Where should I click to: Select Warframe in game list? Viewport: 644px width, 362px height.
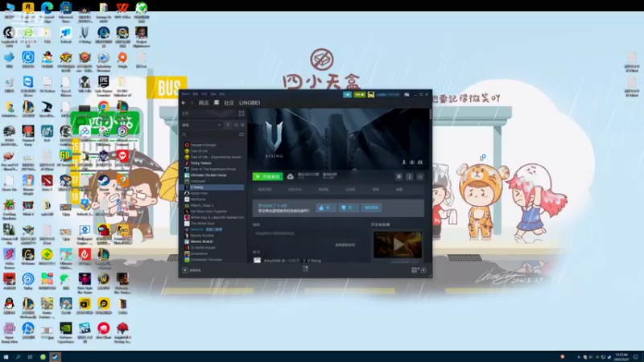pos(198,200)
